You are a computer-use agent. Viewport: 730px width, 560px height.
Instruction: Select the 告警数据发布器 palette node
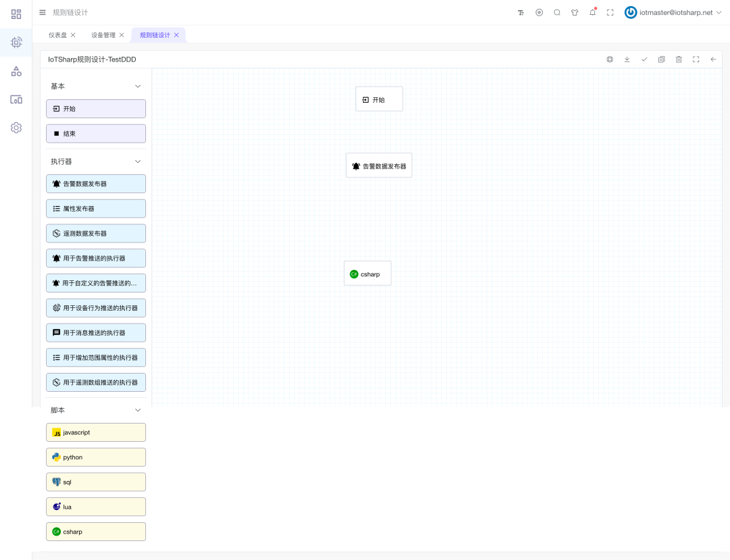96,184
